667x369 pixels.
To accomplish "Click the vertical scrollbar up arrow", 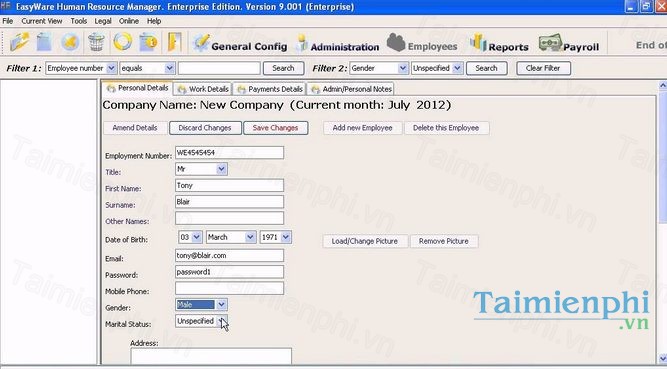I will point(662,85).
